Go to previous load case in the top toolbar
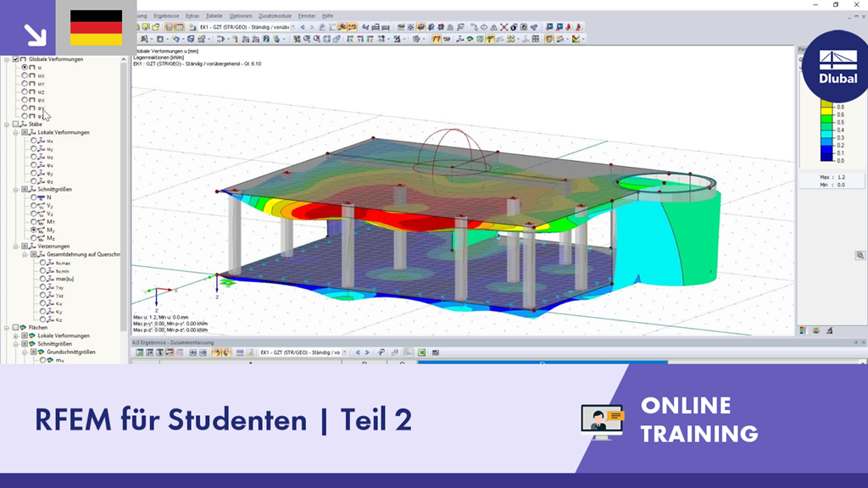The width and height of the screenshot is (868, 488). [303, 26]
